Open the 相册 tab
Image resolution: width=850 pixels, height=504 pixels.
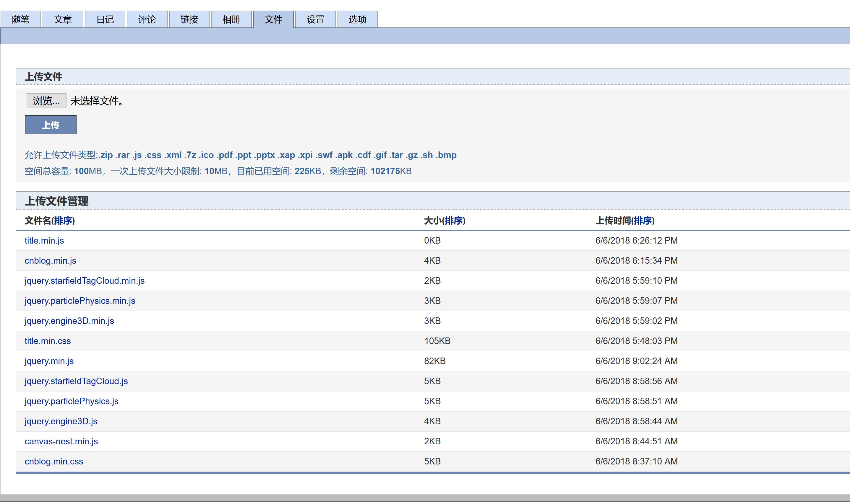[x=231, y=19]
